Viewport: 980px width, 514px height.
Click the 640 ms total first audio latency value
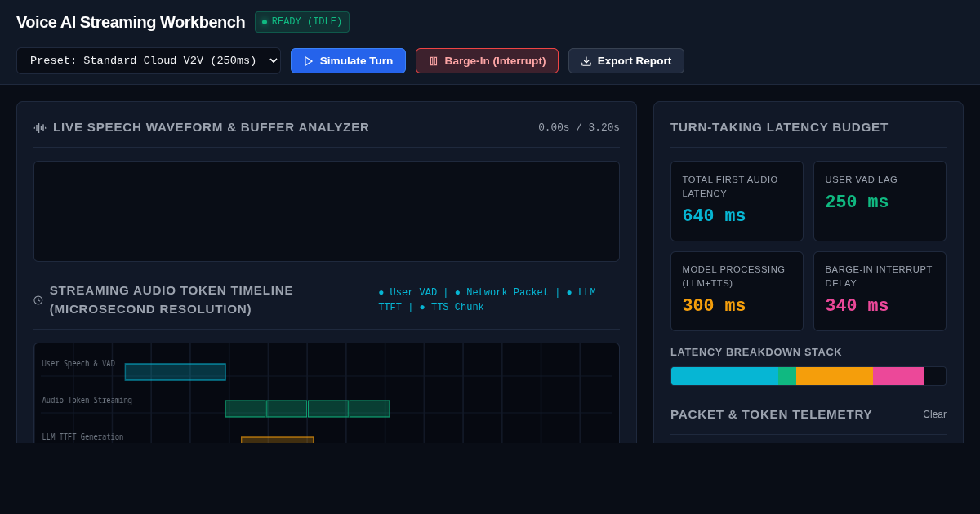click(x=714, y=216)
